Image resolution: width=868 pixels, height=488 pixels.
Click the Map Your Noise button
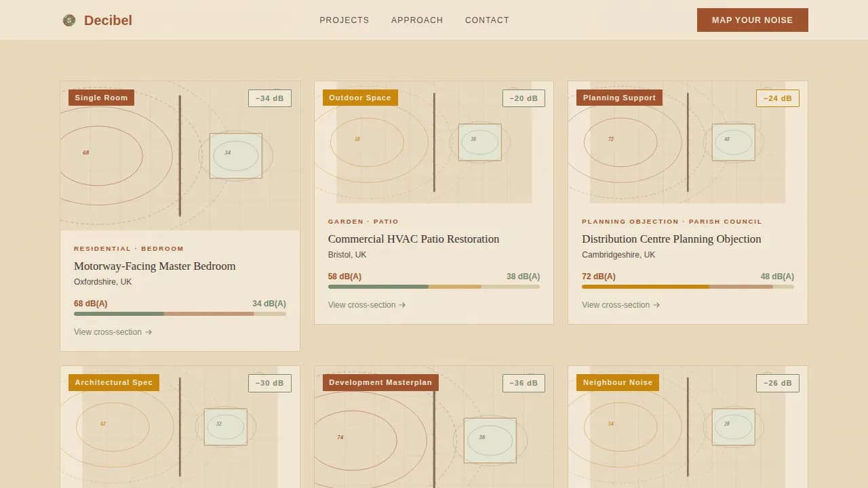click(x=753, y=20)
